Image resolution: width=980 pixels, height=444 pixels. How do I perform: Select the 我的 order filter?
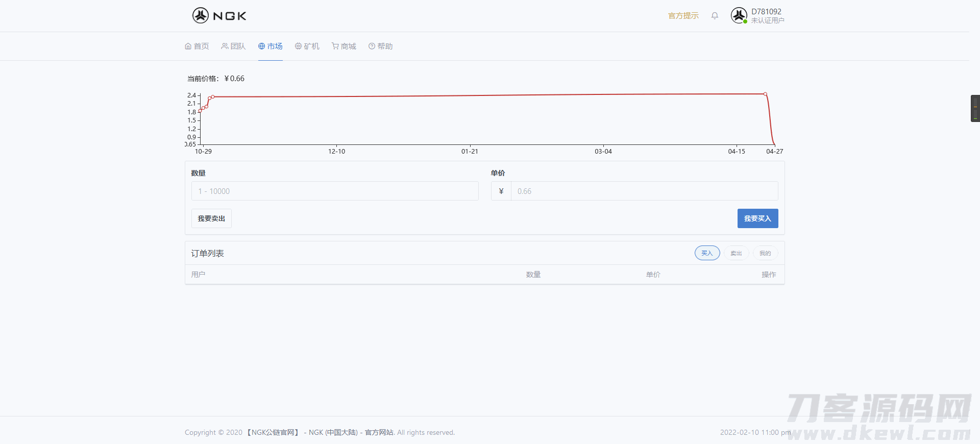pyautogui.click(x=765, y=253)
